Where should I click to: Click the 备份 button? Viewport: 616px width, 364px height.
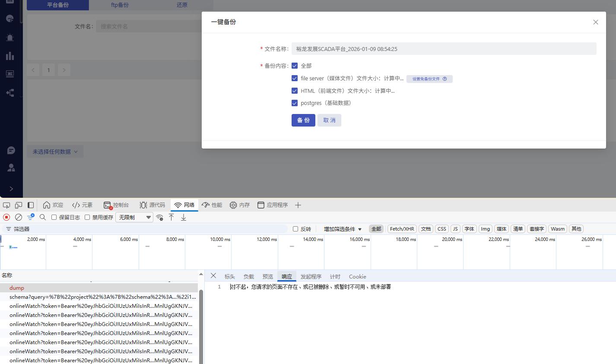(303, 120)
